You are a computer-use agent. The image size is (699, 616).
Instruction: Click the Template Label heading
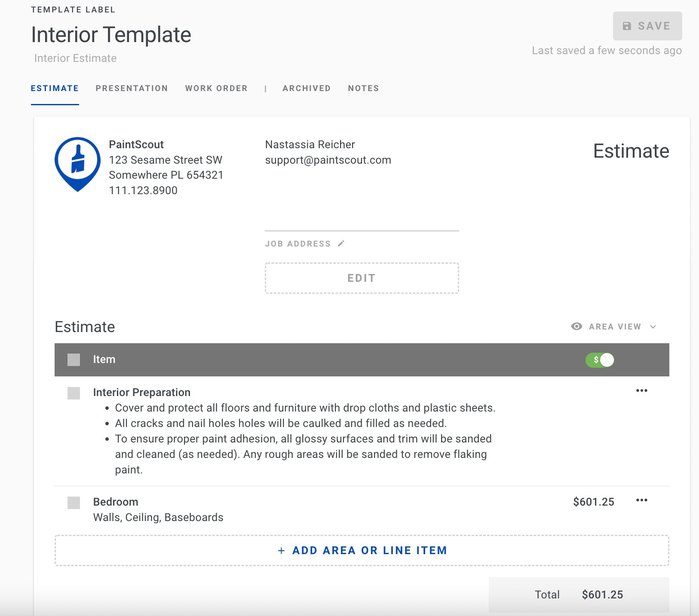pos(73,9)
